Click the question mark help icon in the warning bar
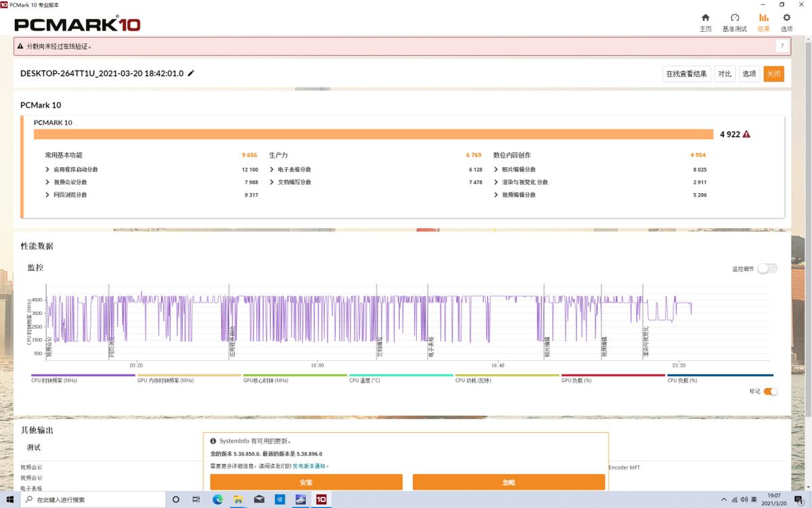Screen dimensions: 812x508 click(782, 46)
